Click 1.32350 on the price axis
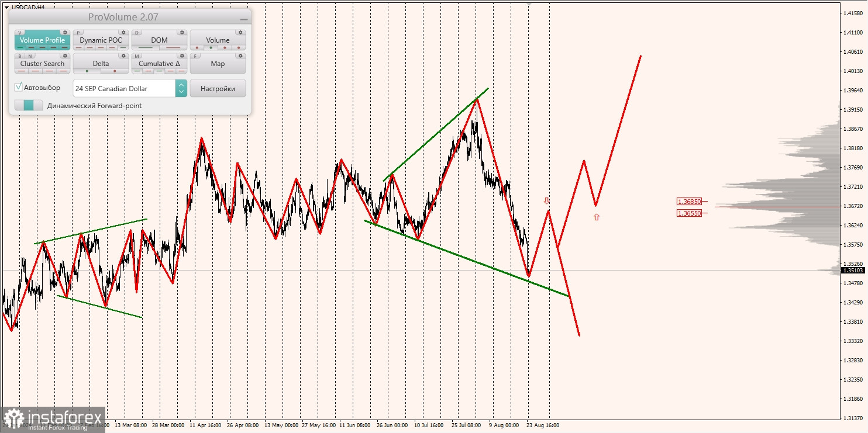868x433 pixels. pyautogui.click(x=853, y=380)
